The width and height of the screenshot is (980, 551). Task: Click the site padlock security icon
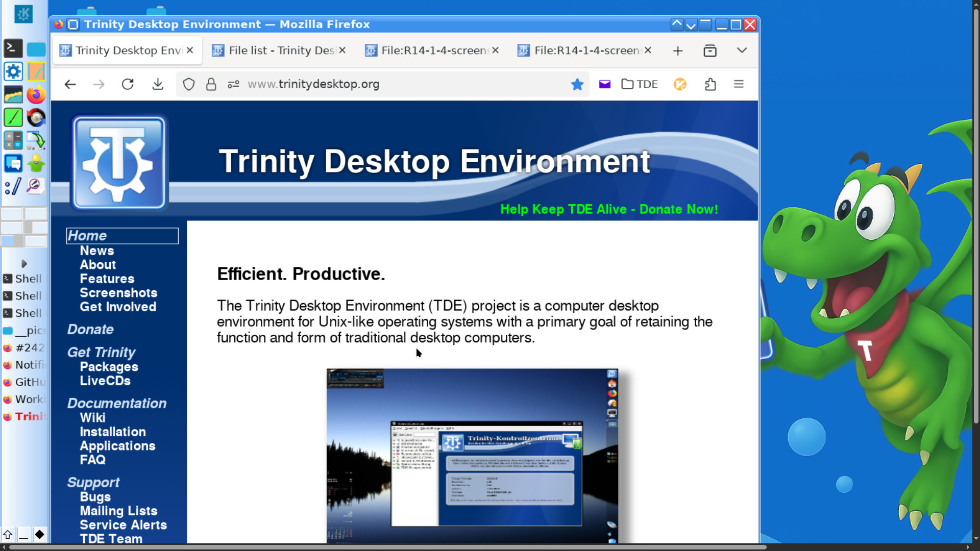[211, 84]
